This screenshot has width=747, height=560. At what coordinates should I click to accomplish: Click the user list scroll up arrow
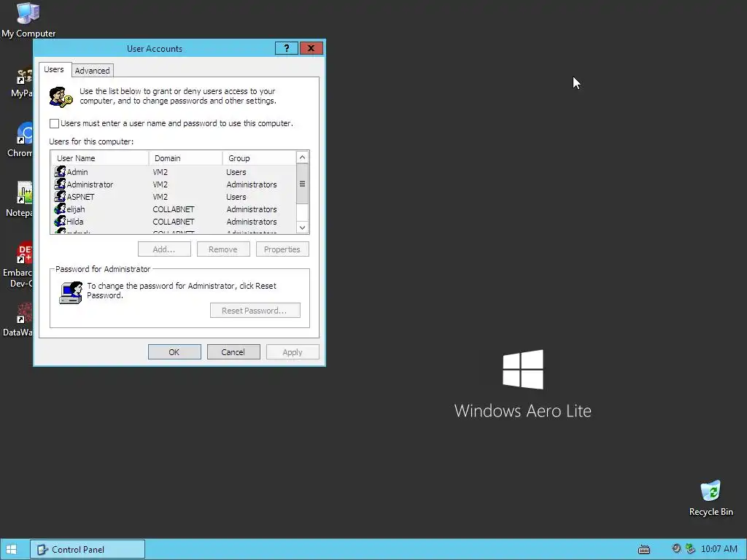tap(302, 157)
